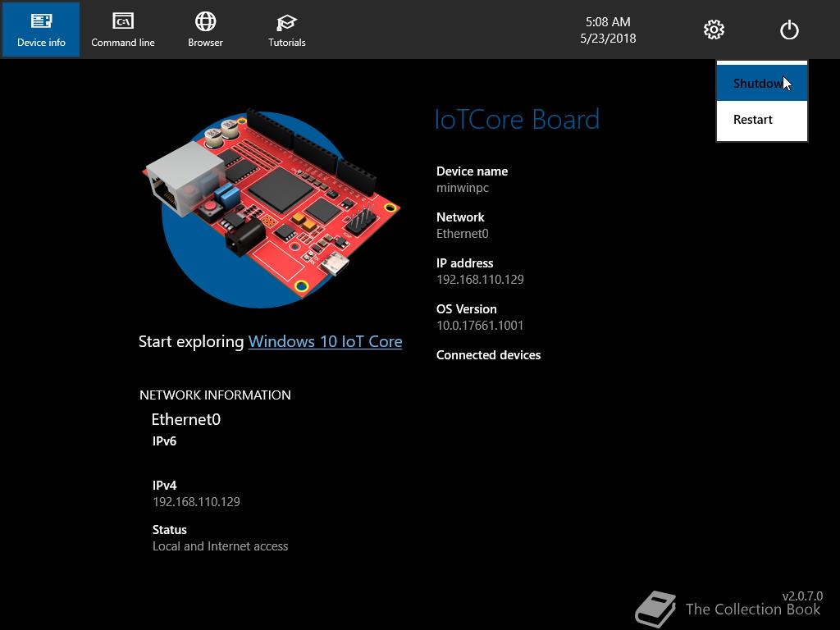Click the Status label
This screenshot has width=840, height=630.
169,530
